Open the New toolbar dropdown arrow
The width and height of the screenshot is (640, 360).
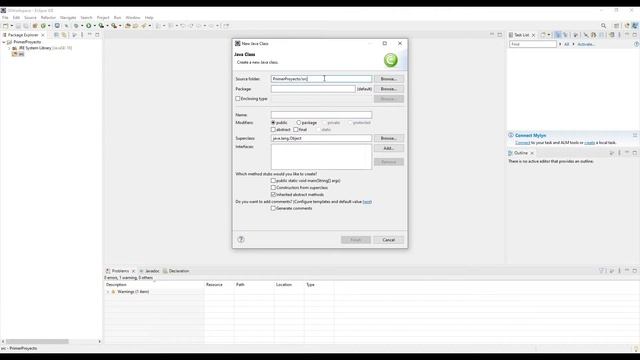tap(11, 26)
